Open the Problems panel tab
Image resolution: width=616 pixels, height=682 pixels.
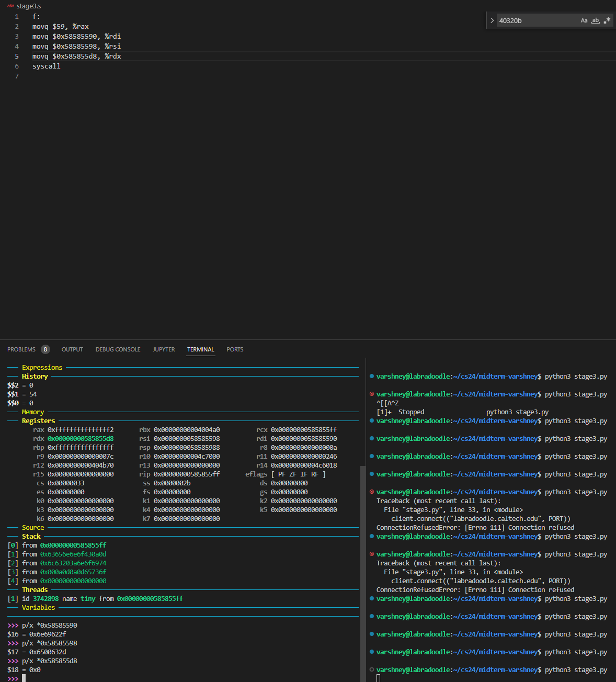21,349
